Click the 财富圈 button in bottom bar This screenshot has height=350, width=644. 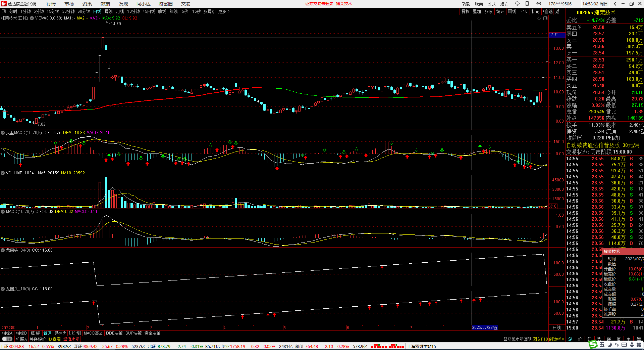tap(54, 339)
